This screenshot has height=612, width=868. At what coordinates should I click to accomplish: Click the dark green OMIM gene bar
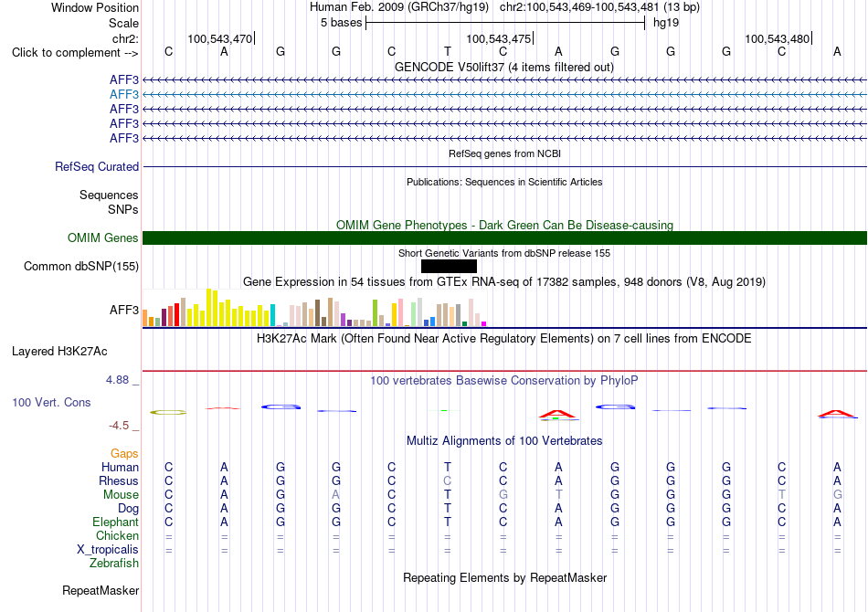(x=505, y=237)
